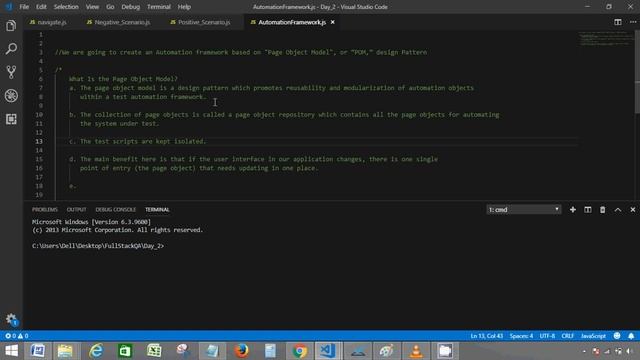The height and width of the screenshot is (360, 640).
Task: Split the editor to the right
Action: coord(618,22)
